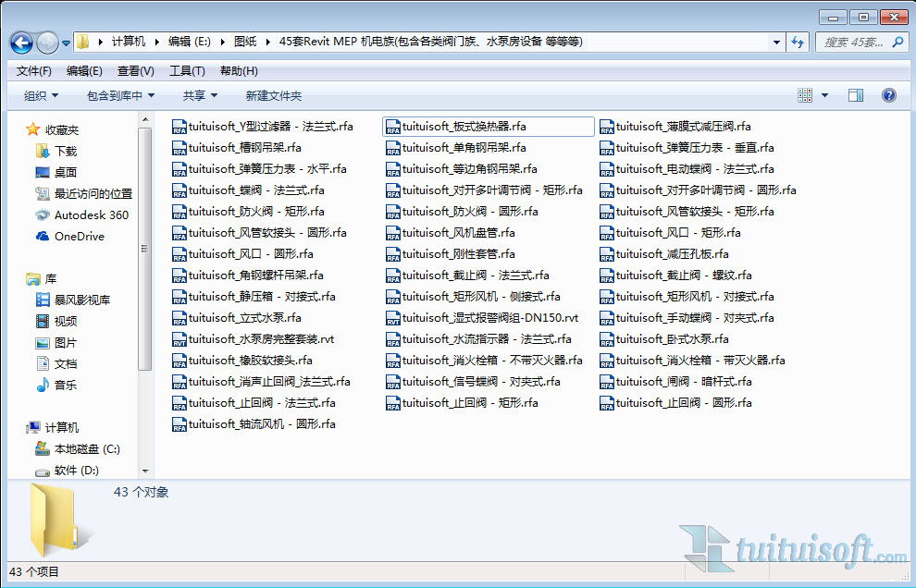Click the 新建文件夹 button
The image size is (916, 588).
[x=273, y=95]
